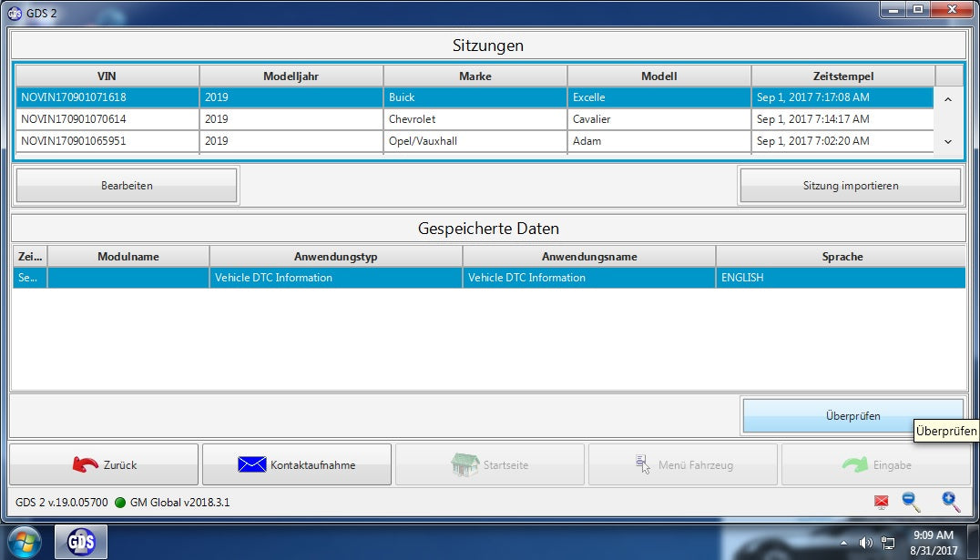Screen dimensions: 980x560
Task: Click the Startseite house icon
Action: coord(466,464)
